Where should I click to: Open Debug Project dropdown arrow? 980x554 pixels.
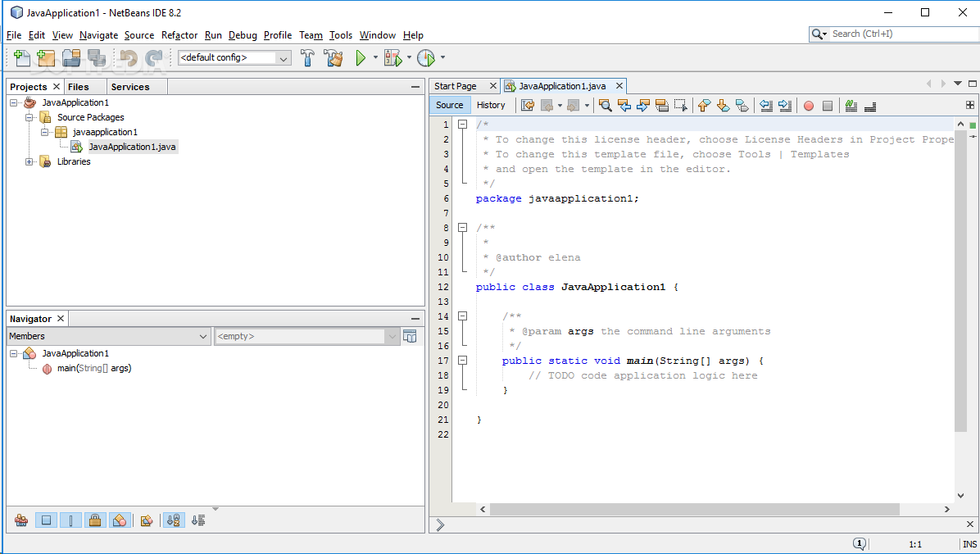(x=410, y=57)
